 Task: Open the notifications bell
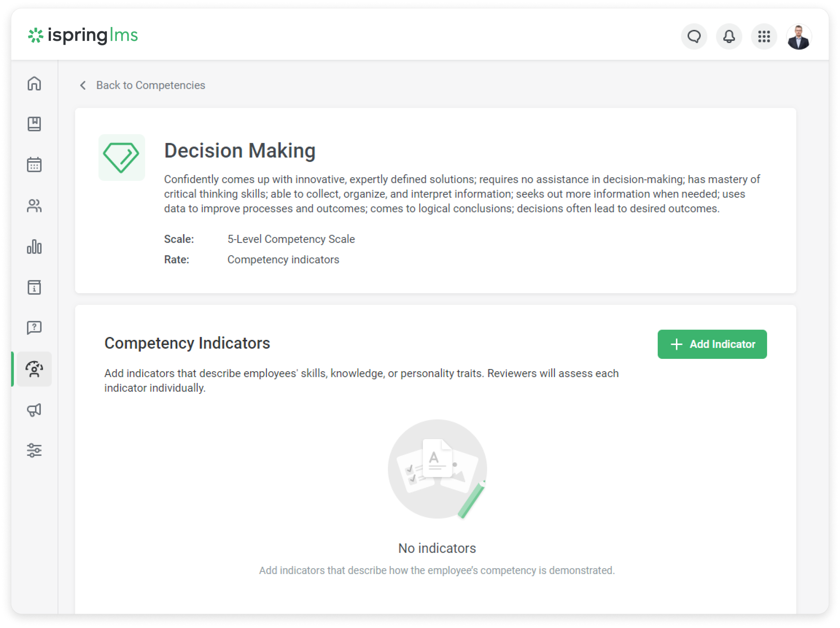click(x=729, y=36)
